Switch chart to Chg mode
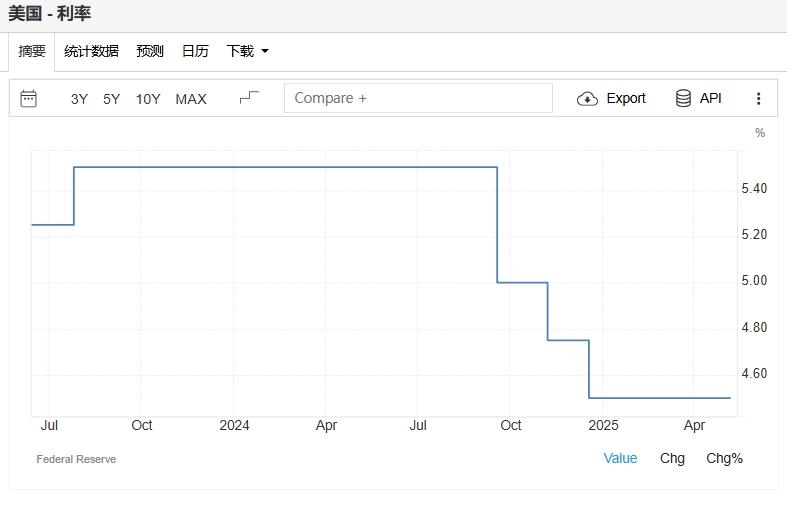 [672, 458]
